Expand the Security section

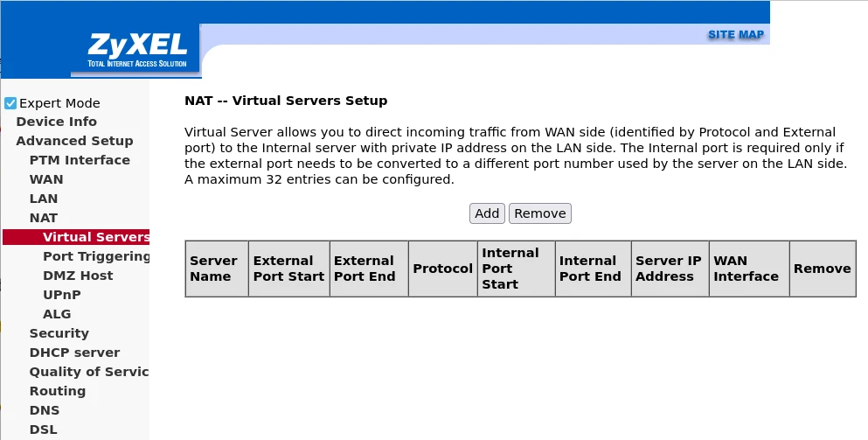(59, 333)
